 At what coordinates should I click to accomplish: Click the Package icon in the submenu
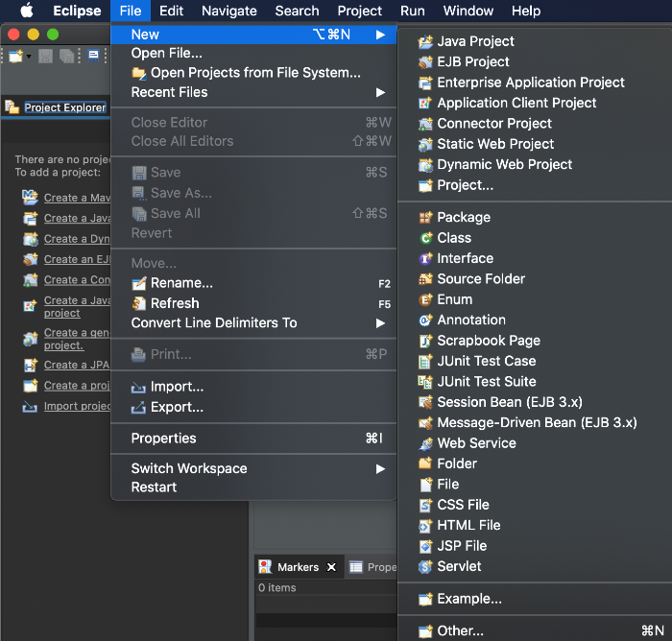[425, 218]
